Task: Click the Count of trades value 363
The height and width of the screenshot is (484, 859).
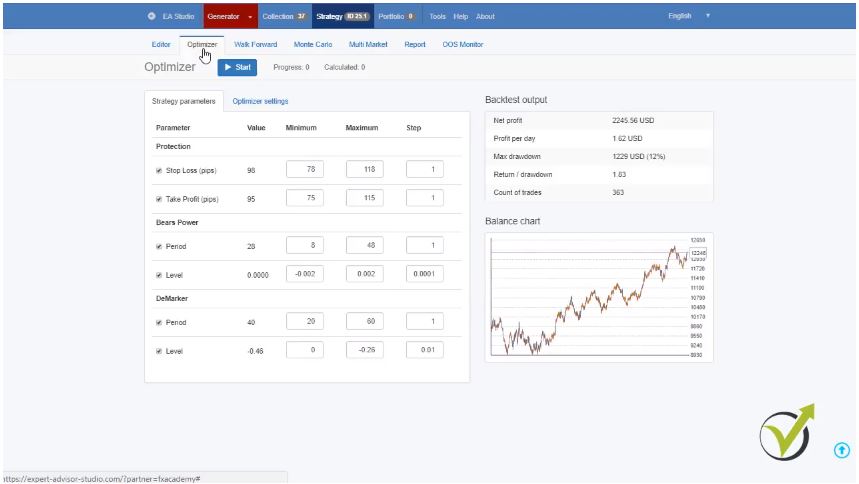Action: tap(618, 192)
